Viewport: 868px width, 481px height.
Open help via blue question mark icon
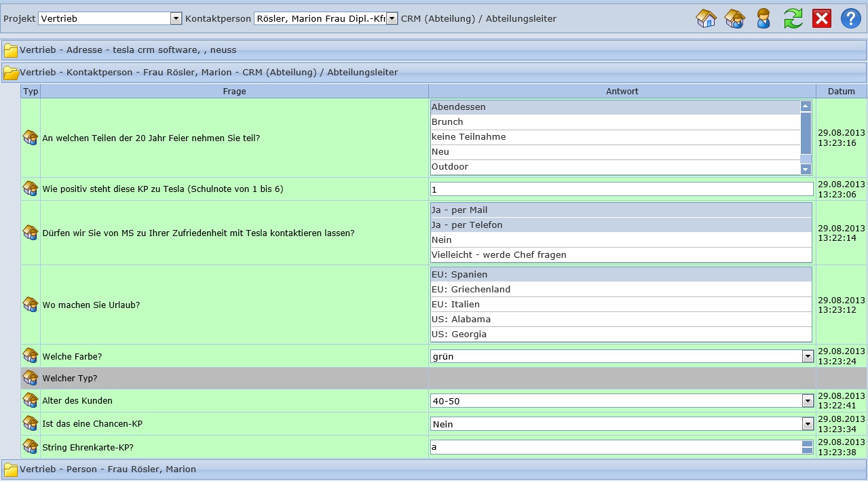point(850,18)
